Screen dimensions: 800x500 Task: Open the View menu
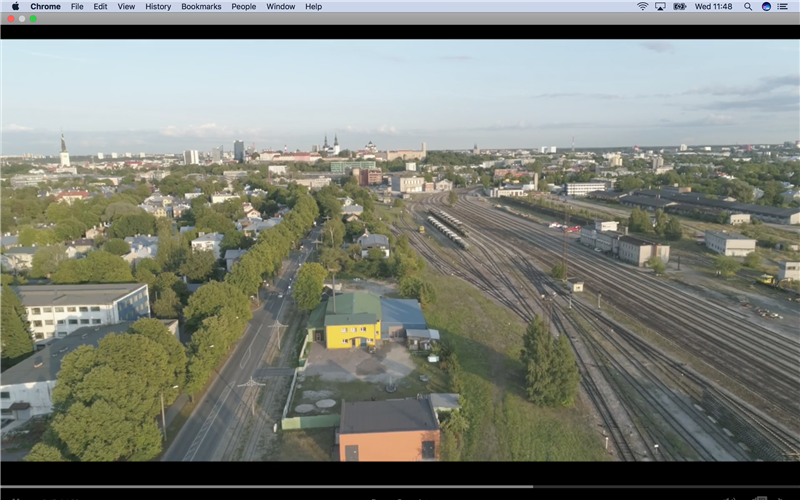tap(126, 6)
